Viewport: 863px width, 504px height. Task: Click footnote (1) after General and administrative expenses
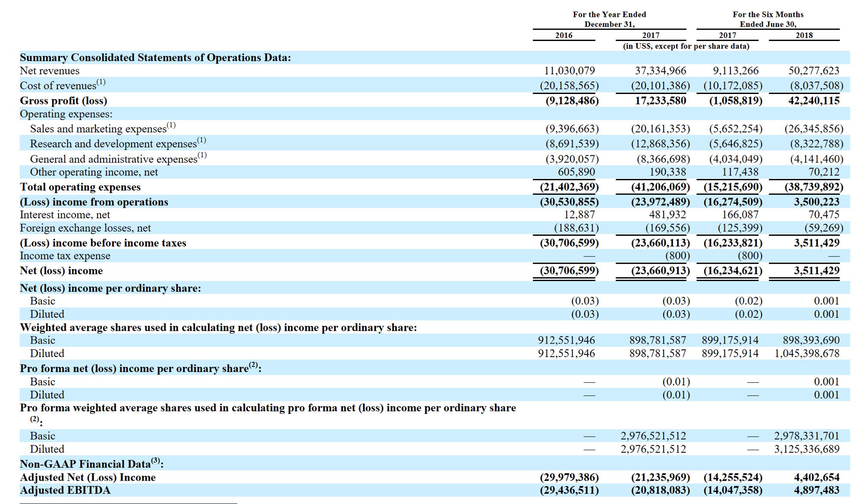(202, 155)
